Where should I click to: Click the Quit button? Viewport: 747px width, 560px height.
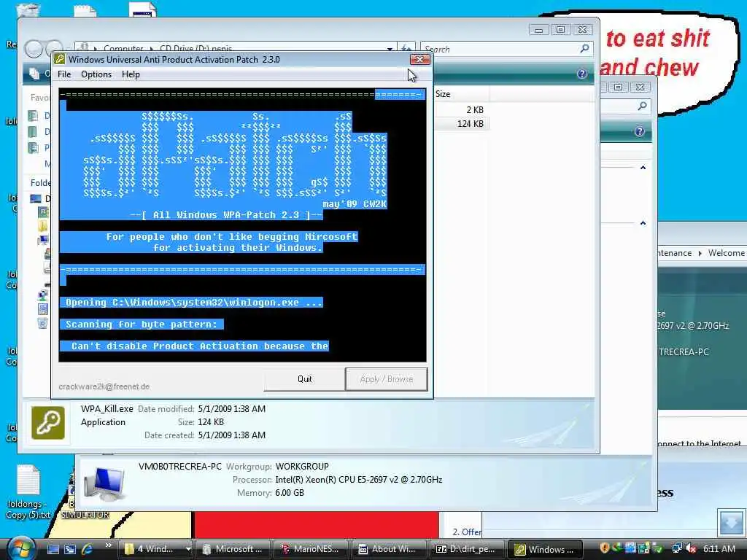pos(304,379)
